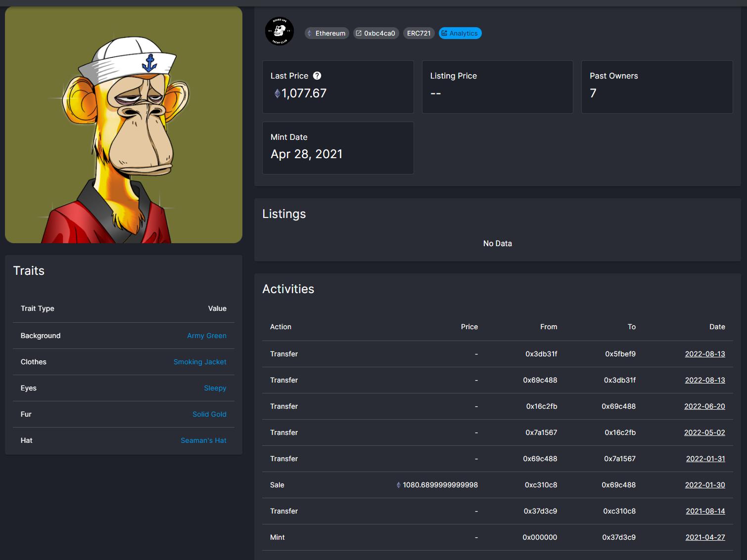
Task: Open the Analytics button
Action: (460, 33)
